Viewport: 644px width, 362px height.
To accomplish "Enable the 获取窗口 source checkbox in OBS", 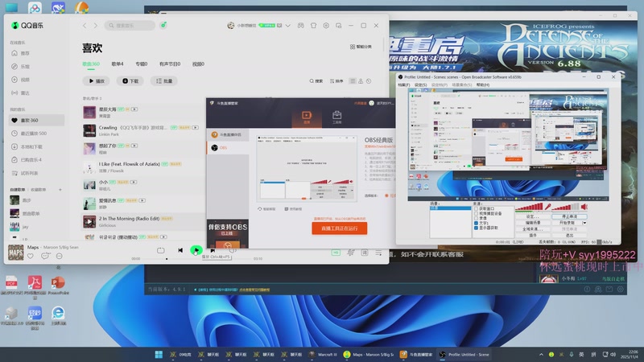I will click(477, 208).
